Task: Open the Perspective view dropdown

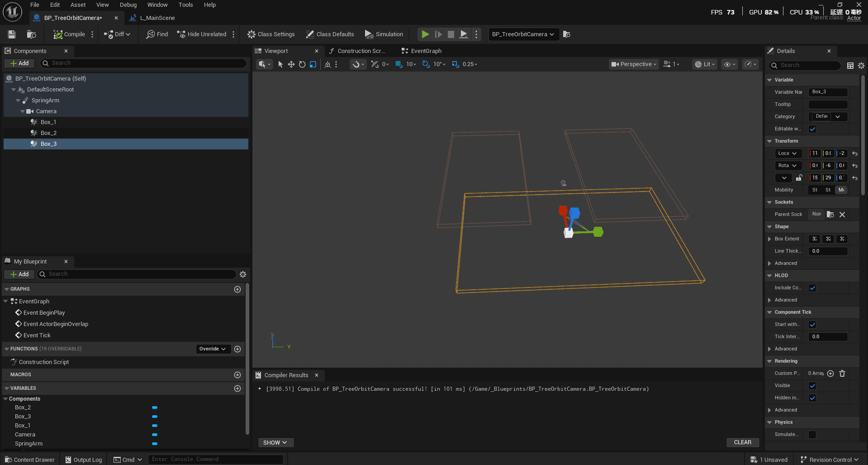Action: [633, 64]
